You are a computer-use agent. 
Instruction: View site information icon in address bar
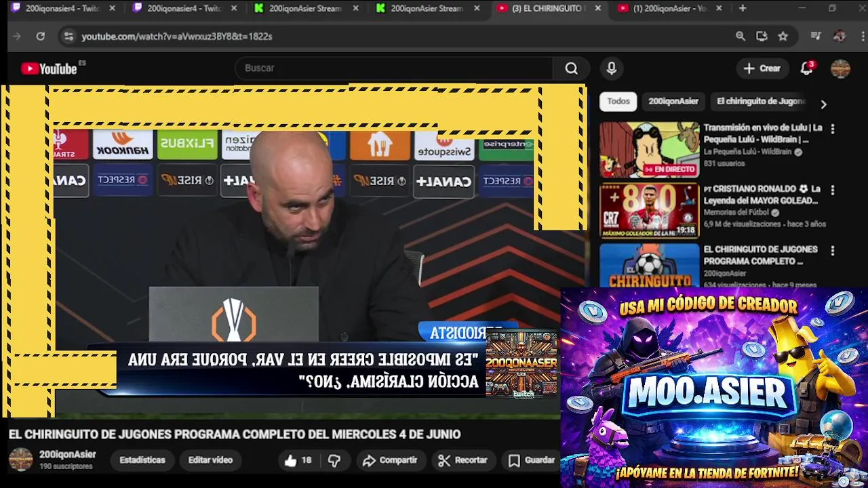click(68, 37)
